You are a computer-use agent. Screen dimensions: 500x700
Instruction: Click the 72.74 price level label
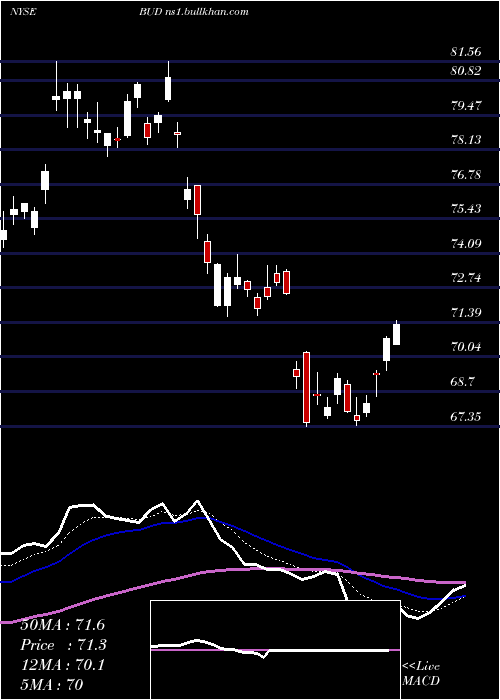[x=466, y=278]
